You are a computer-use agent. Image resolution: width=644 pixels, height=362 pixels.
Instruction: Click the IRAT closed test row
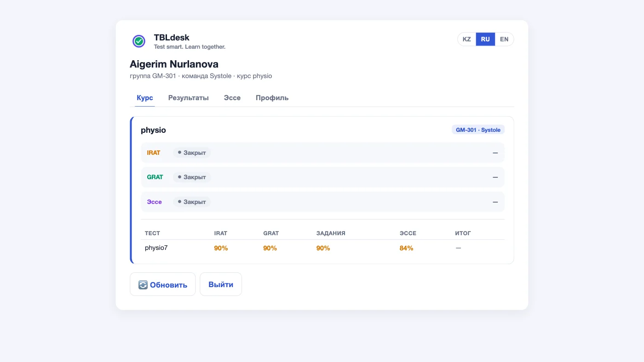click(322, 153)
